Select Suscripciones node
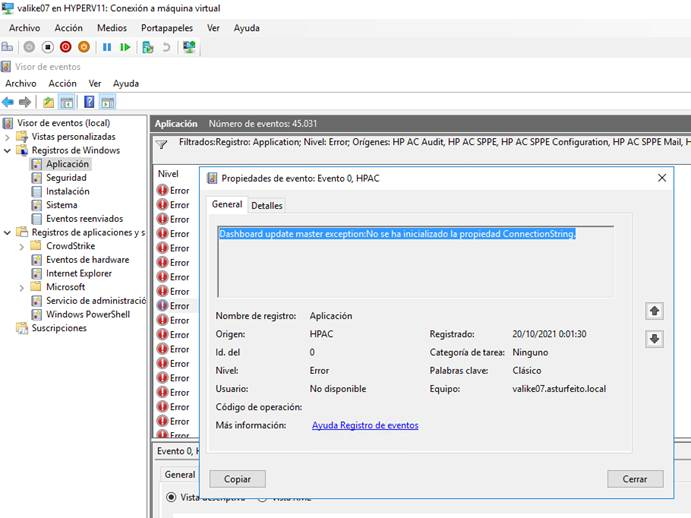 [x=59, y=328]
